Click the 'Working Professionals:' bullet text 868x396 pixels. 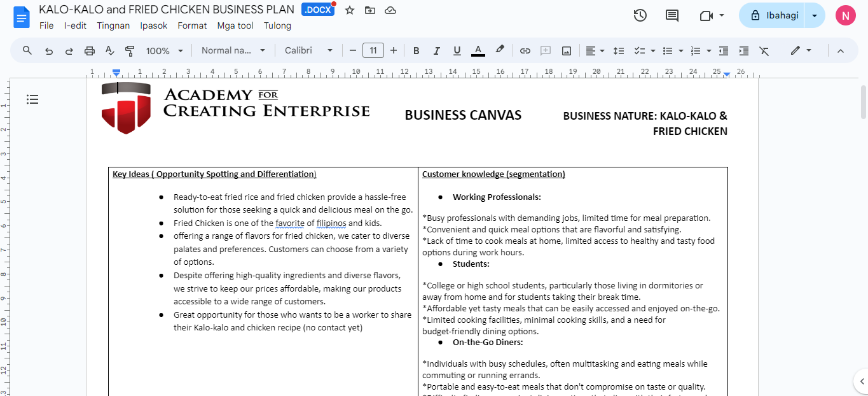point(497,197)
